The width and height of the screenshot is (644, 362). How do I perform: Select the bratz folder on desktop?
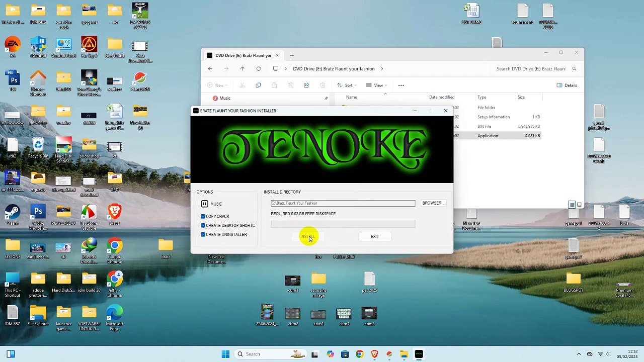166,248
